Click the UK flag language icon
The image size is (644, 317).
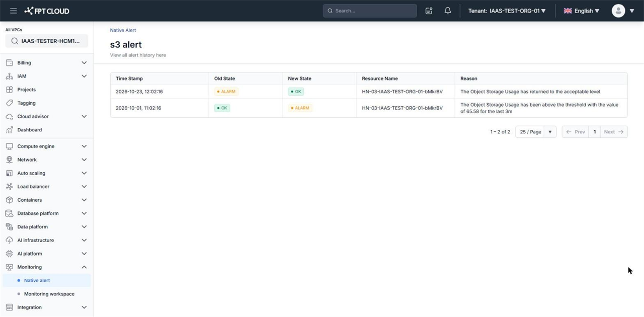[568, 11]
